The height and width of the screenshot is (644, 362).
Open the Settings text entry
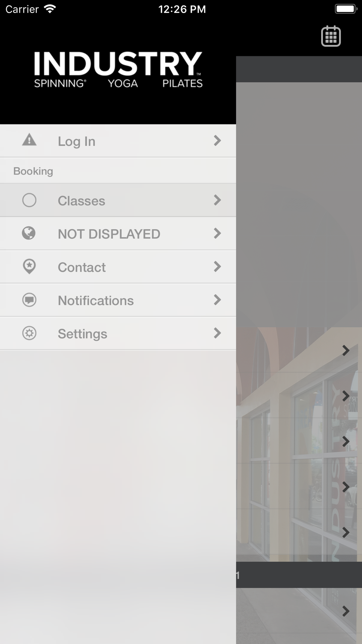[83, 334]
